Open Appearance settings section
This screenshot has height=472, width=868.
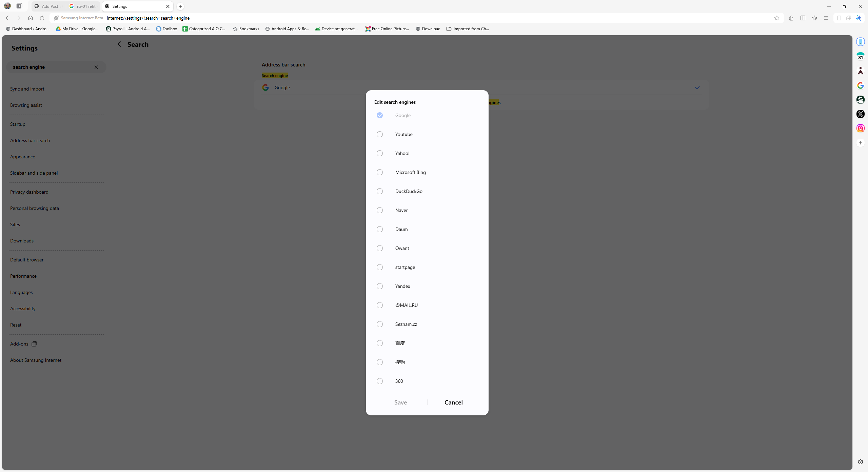22,157
